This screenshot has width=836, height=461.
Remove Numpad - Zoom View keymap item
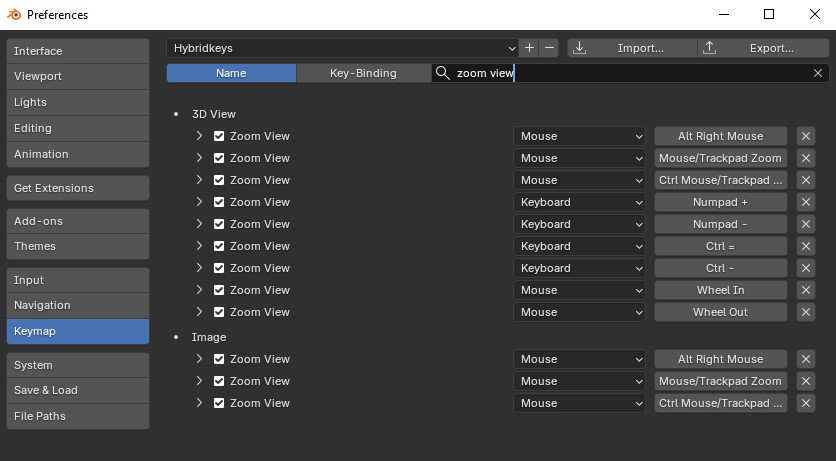(806, 224)
